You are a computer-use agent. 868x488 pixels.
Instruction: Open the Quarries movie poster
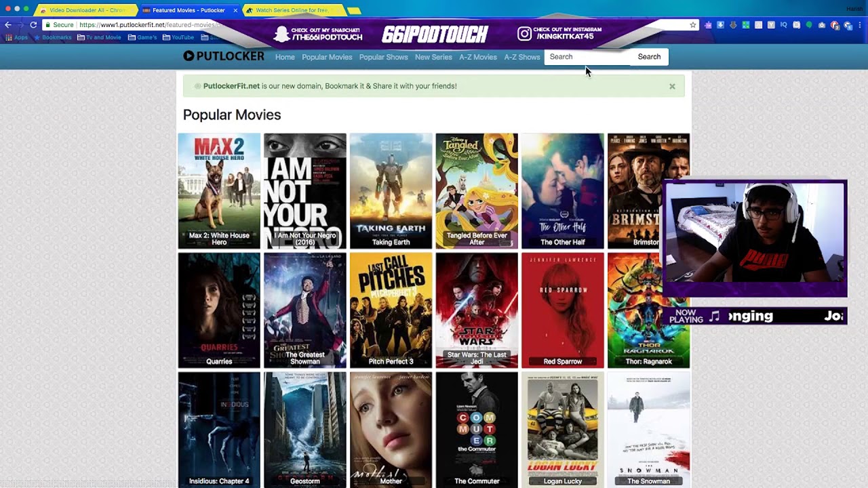(x=219, y=310)
